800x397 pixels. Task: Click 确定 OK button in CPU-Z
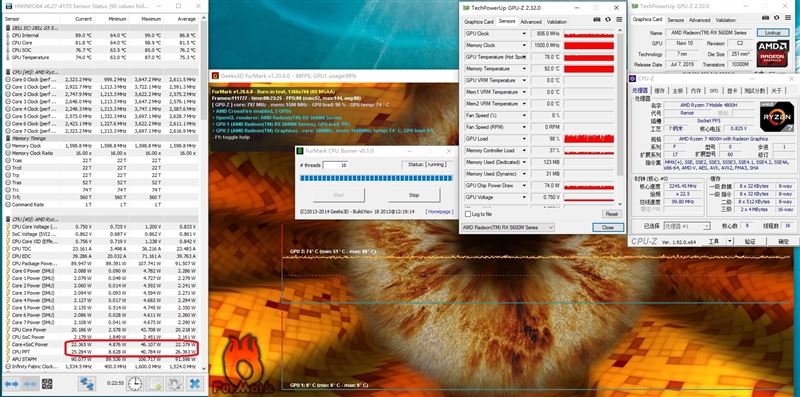(x=783, y=241)
